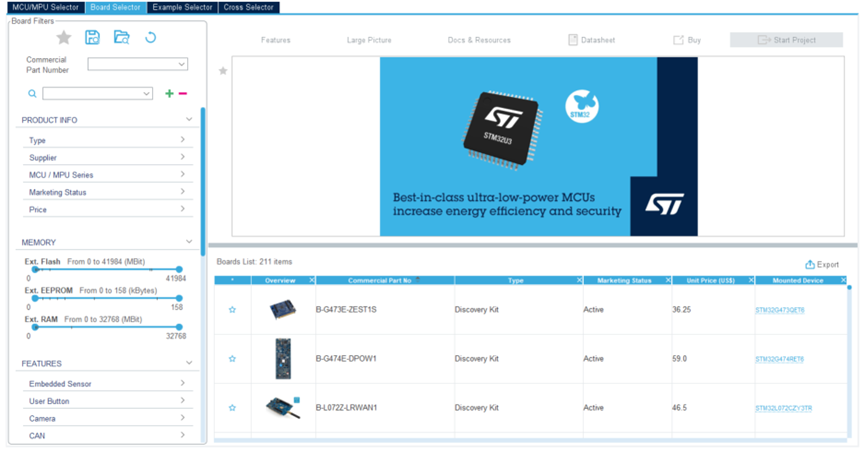This screenshot has height=453, width=865.
Task: Switch to MCU/MPU Selector tab
Action: click(45, 7)
